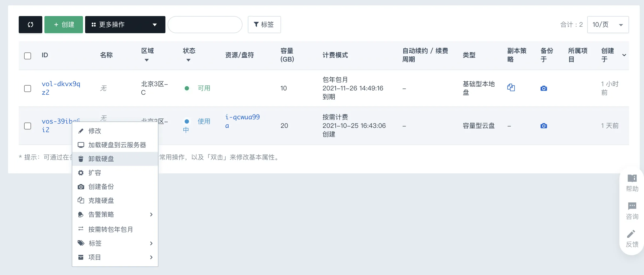Expand the 告警策略 submenu arrow
Screen dimensions: 644x275
click(x=151, y=215)
